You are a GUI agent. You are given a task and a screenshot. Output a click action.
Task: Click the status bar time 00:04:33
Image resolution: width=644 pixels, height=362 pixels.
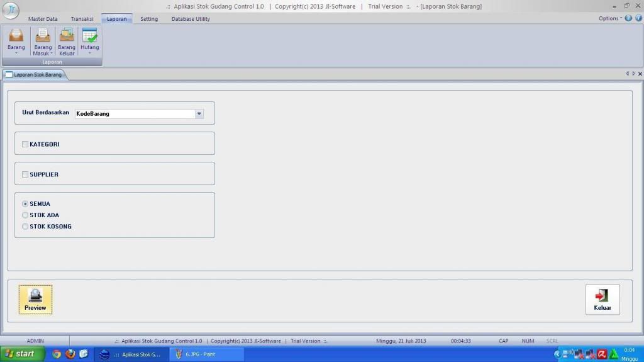[x=461, y=341]
